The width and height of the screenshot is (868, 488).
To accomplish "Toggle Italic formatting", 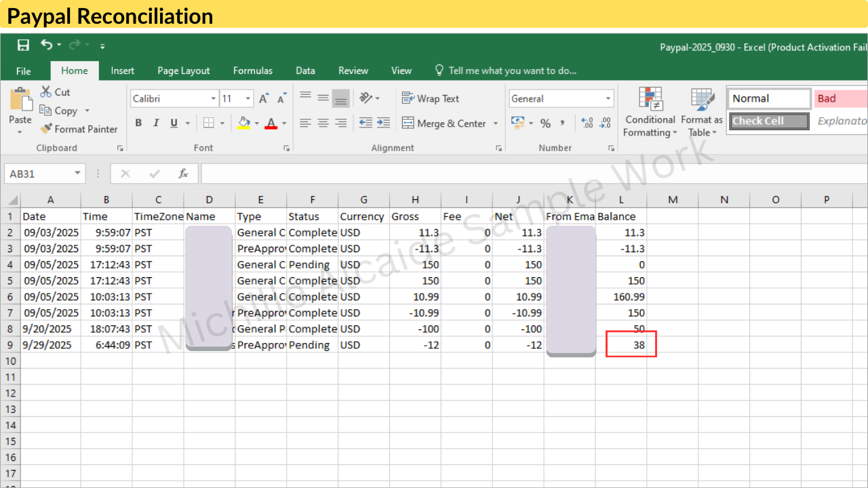I will pyautogui.click(x=156, y=123).
